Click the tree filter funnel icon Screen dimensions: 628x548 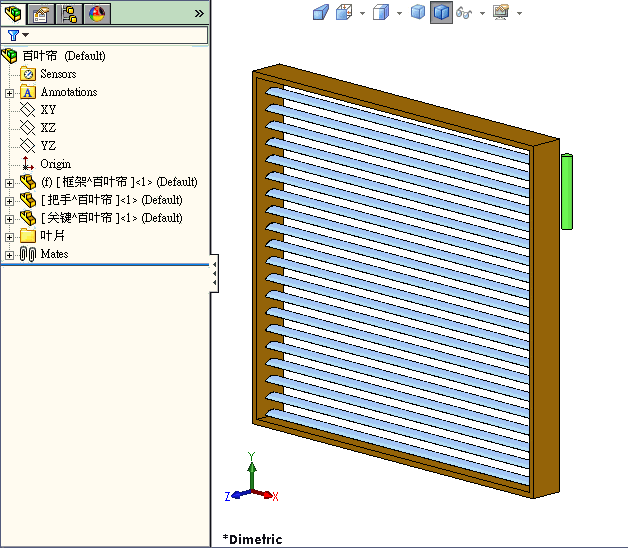13,35
